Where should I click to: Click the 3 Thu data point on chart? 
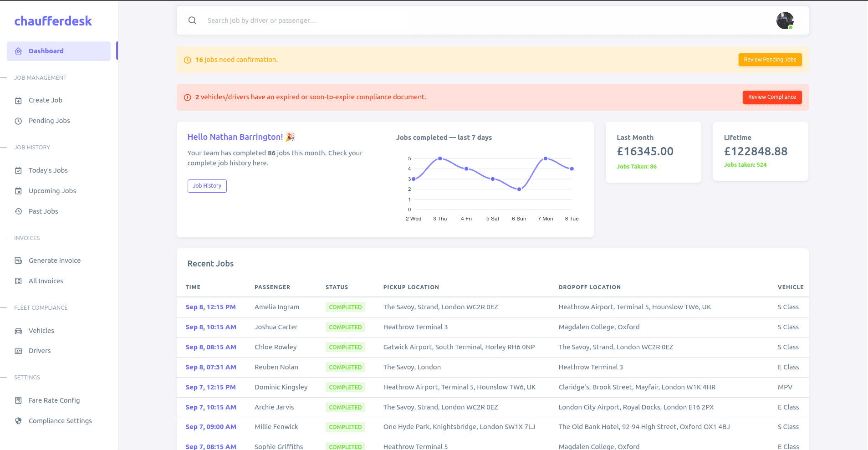pos(440,159)
